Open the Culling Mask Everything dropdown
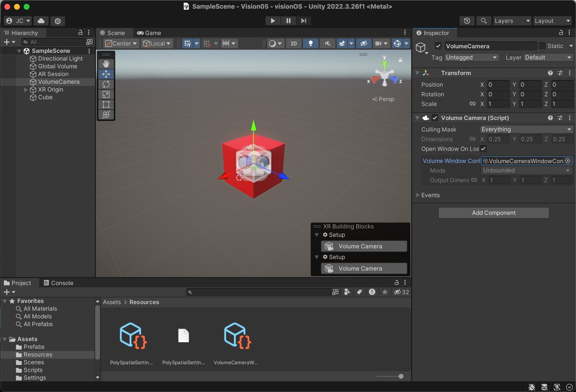The image size is (576, 392). click(x=526, y=129)
